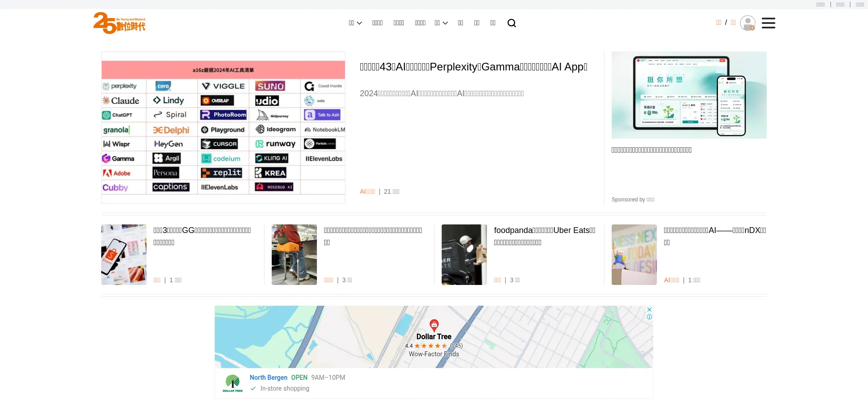Open the 43 AI tools Perplexity Gamma headline
Viewport: 868px width, 401px height.
473,67
